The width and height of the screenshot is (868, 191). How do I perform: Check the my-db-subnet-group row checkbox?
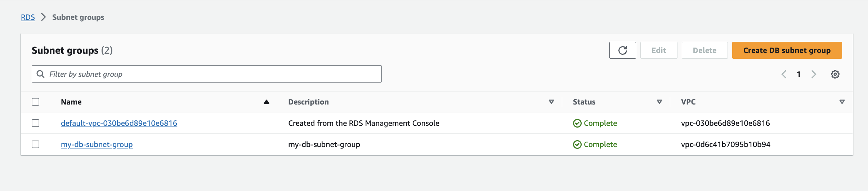pyautogui.click(x=35, y=145)
